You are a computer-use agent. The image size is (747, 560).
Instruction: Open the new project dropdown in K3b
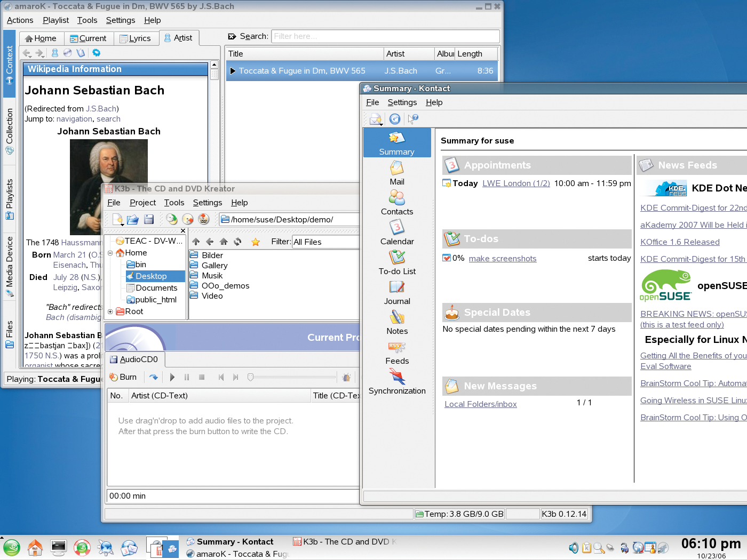118,219
